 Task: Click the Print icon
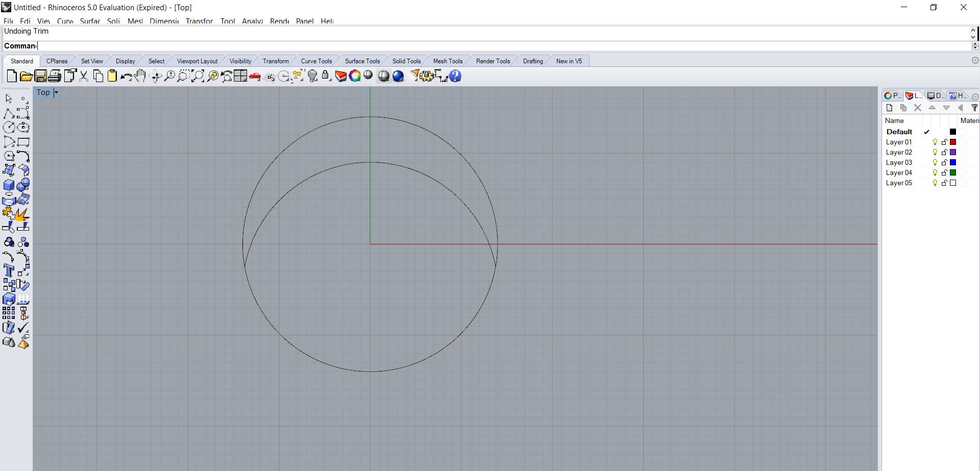point(55,76)
